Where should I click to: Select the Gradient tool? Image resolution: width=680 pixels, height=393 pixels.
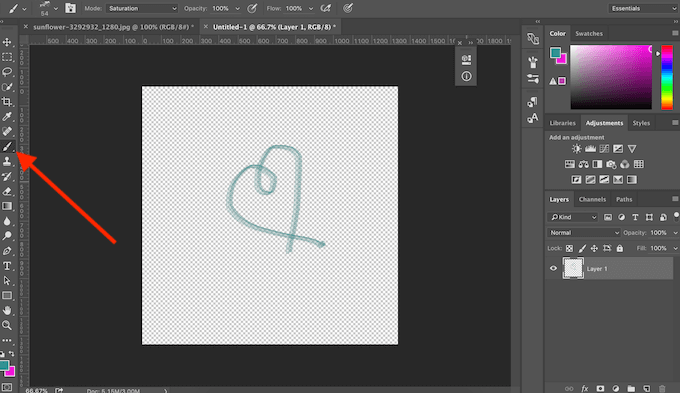tap(7, 206)
